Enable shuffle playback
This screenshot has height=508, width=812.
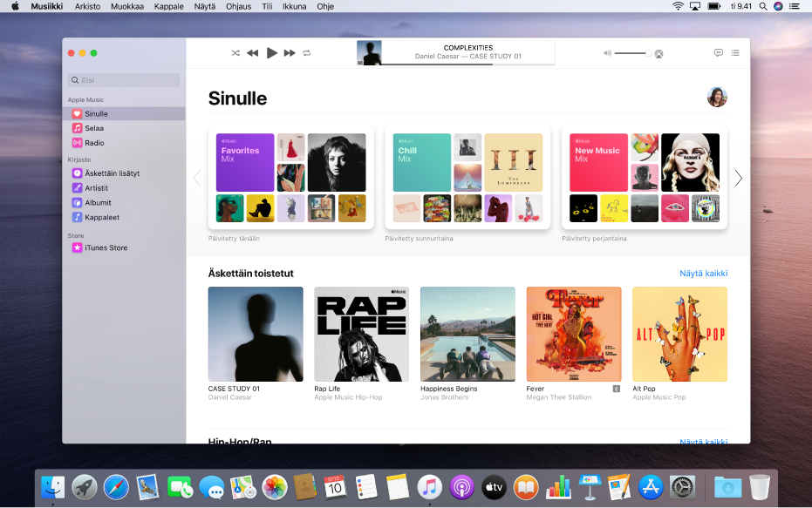point(234,52)
